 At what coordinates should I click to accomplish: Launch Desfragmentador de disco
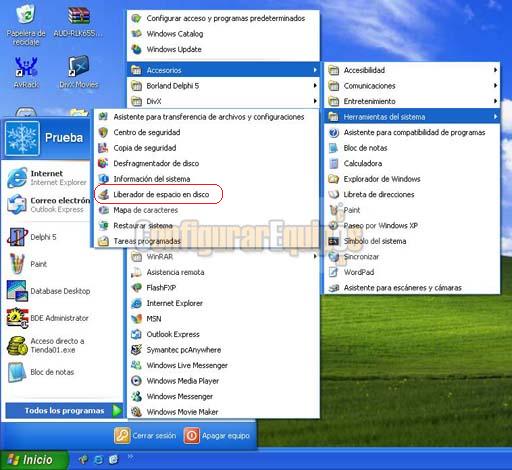[x=206, y=163]
